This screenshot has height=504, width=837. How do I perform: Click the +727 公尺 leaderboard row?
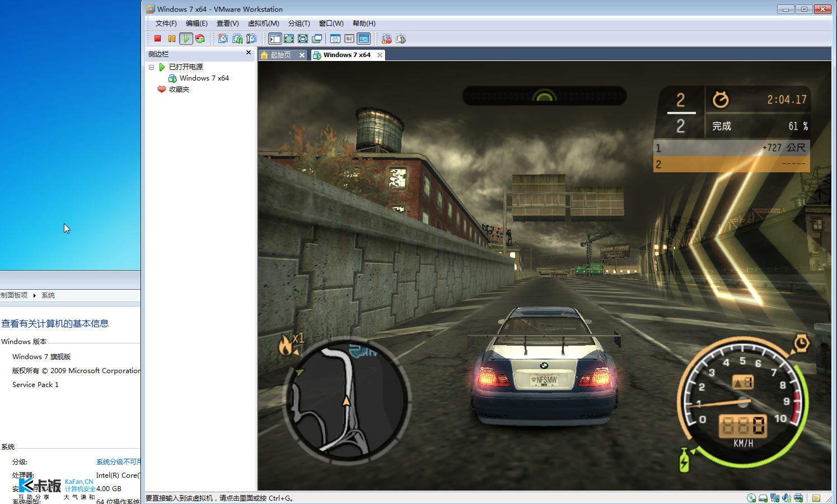731,148
